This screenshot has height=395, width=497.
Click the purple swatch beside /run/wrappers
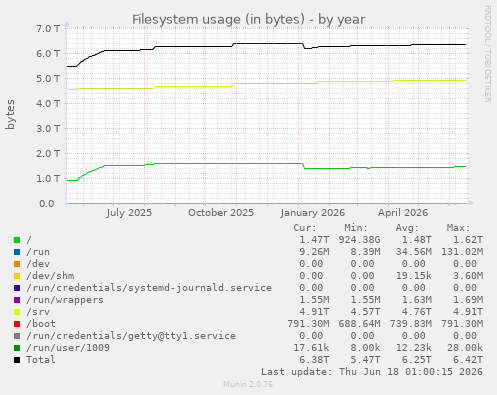click(17, 300)
